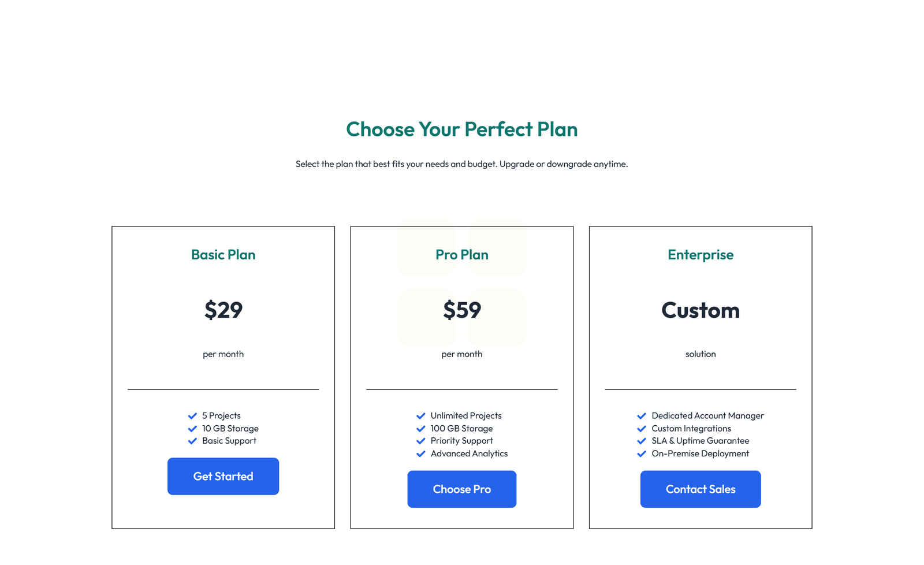Select the Basic Plan heading
The height and width of the screenshot is (565, 924).
[x=223, y=254]
